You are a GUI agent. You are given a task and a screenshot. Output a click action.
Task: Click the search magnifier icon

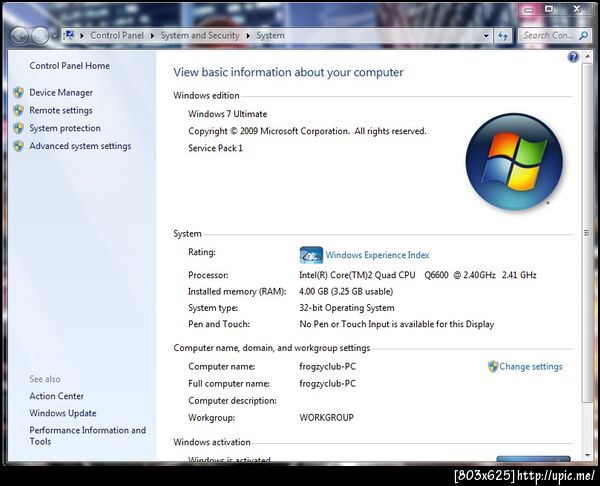[x=583, y=36]
